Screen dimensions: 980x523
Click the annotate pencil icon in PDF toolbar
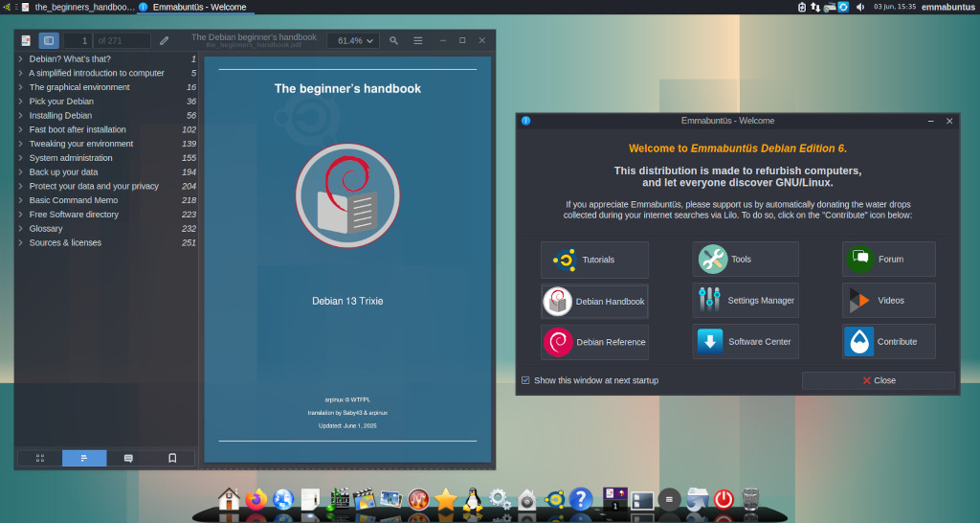click(164, 40)
